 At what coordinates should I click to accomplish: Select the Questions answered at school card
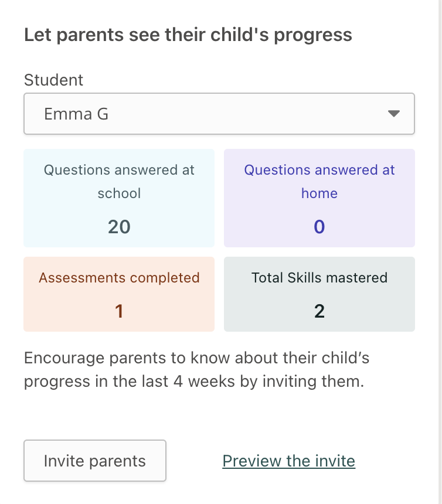click(119, 198)
